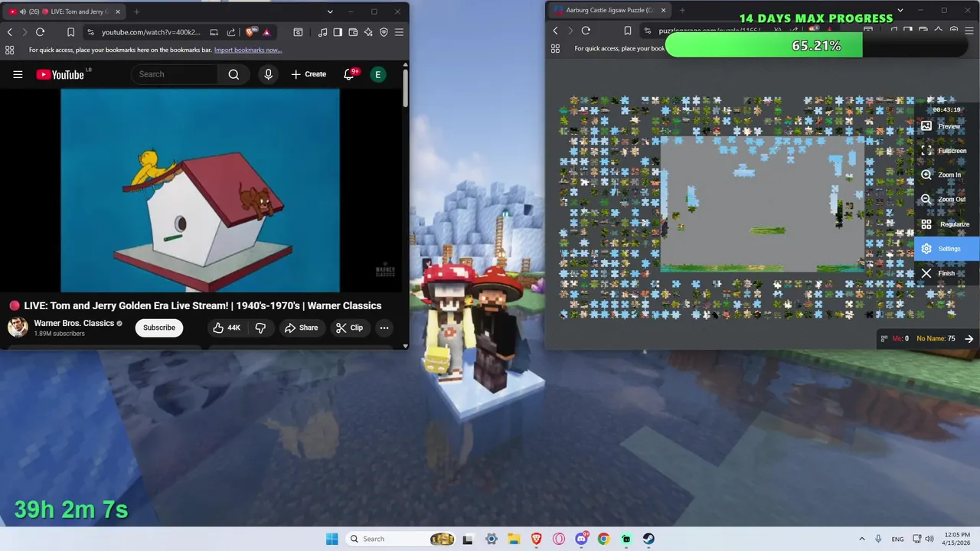980x551 pixels.
Task: Create a Clip of the video
Action: 349,328
